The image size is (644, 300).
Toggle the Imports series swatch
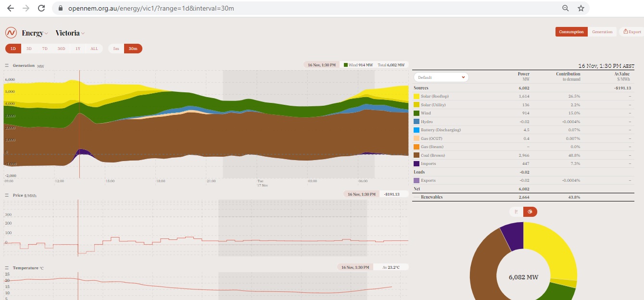tap(417, 163)
